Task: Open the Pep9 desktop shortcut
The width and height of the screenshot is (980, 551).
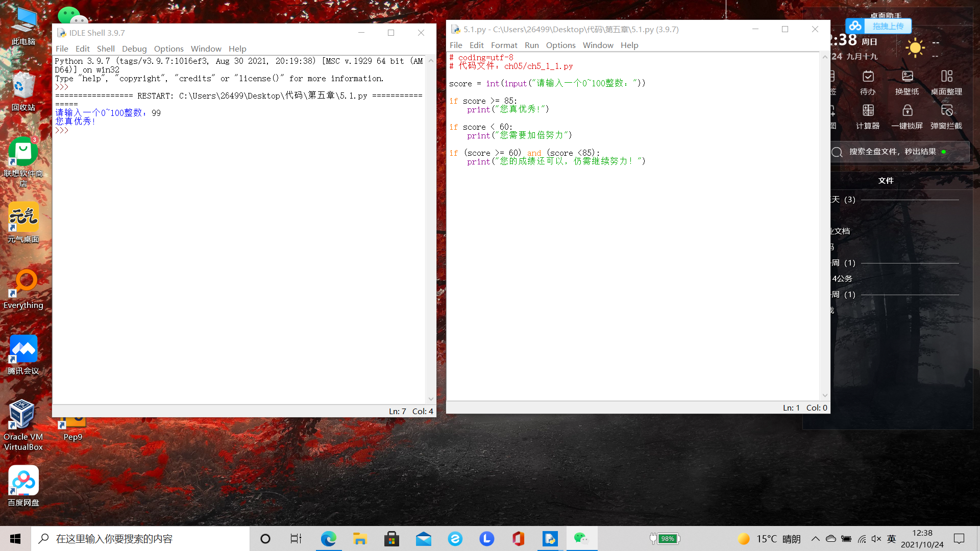Action: pyautogui.click(x=73, y=429)
